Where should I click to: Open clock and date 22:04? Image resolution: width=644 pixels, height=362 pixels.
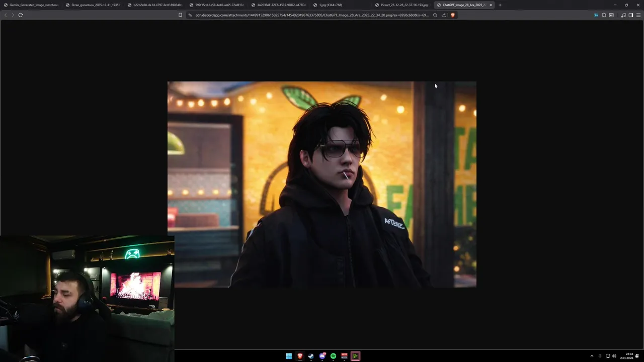(627, 356)
